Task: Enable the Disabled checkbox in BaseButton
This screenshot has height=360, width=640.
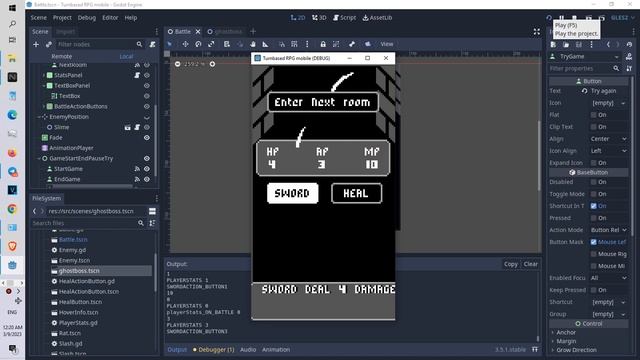Action: click(x=593, y=182)
